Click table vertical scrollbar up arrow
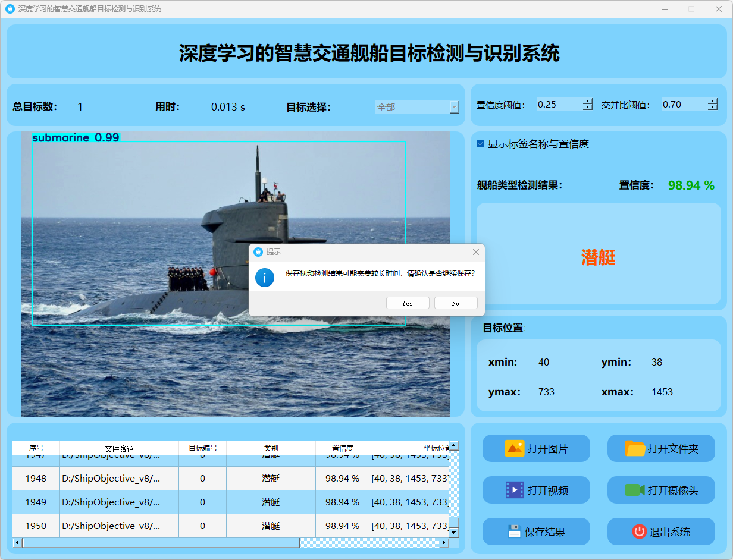This screenshot has height=560, width=733. [454, 446]
